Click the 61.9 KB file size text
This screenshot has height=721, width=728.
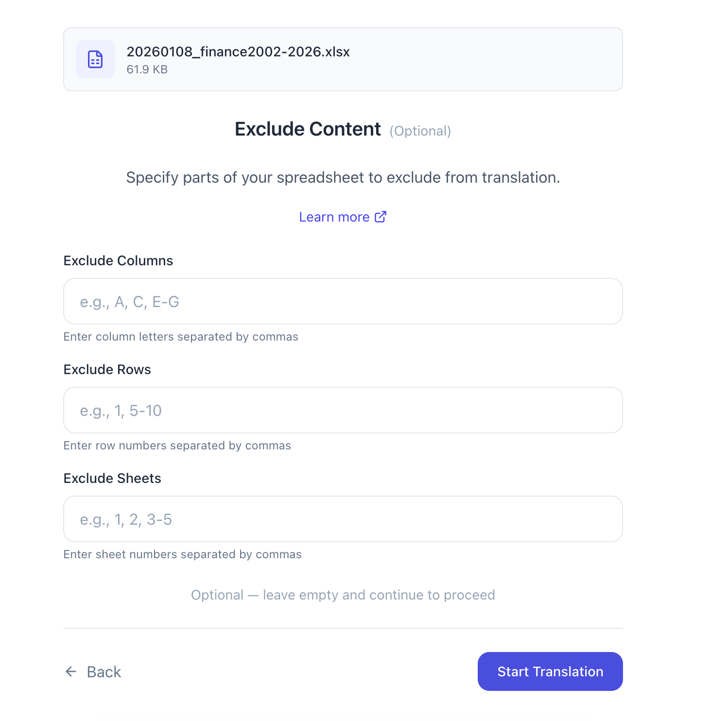point(147,69)
